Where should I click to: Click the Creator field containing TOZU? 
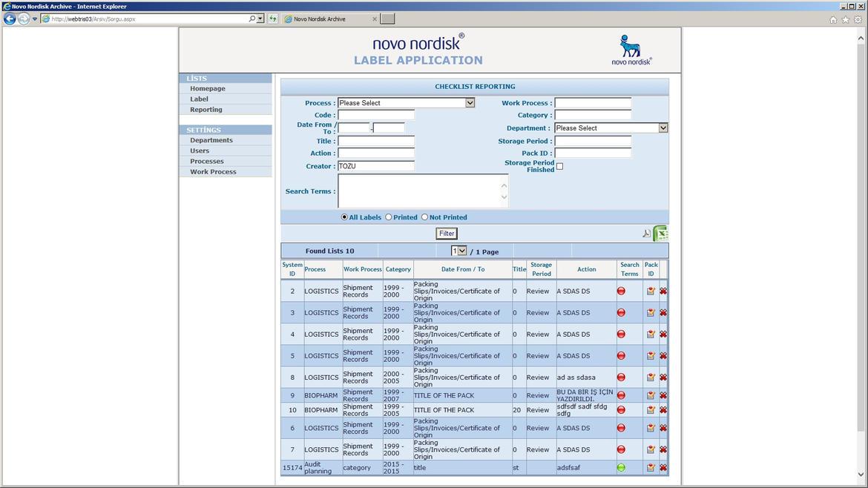(x=376, y=166)
